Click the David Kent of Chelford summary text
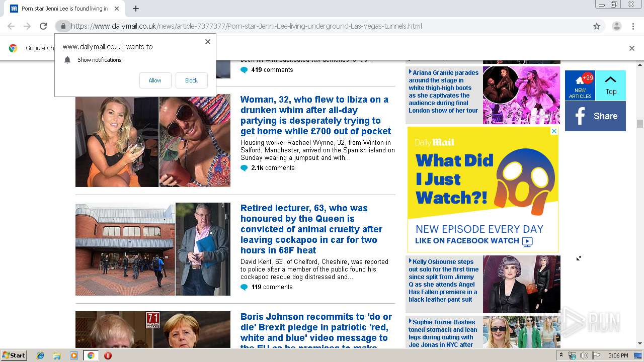 pos(314,269)
